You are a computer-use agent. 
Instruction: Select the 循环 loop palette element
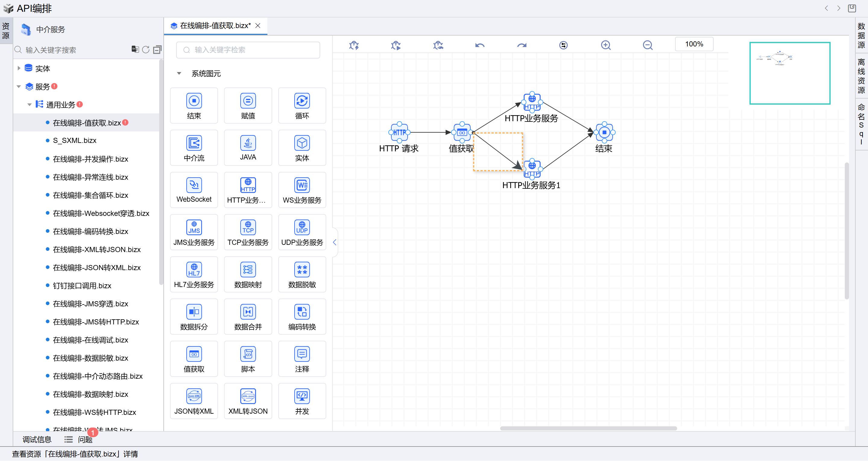(301, 106)
